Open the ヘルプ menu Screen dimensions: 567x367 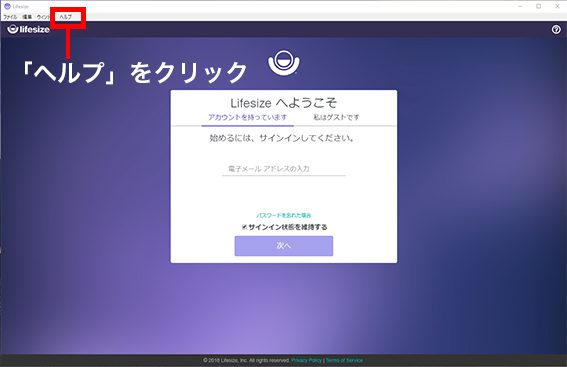(66, 17)
